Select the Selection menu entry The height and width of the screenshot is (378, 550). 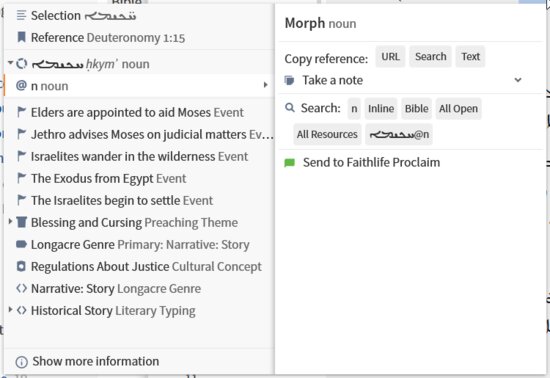click(x=139, y=15)
